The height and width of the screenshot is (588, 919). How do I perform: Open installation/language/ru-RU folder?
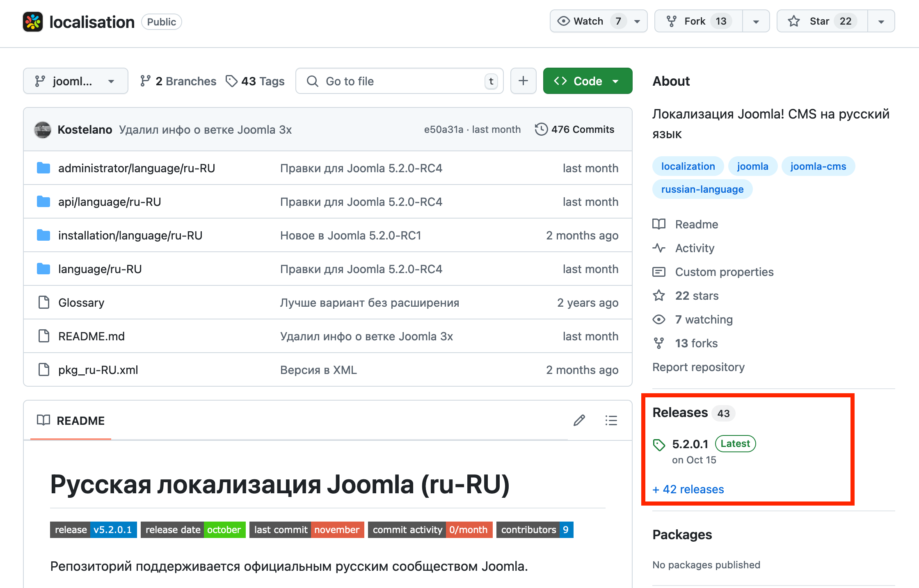(x=130, y=235)
